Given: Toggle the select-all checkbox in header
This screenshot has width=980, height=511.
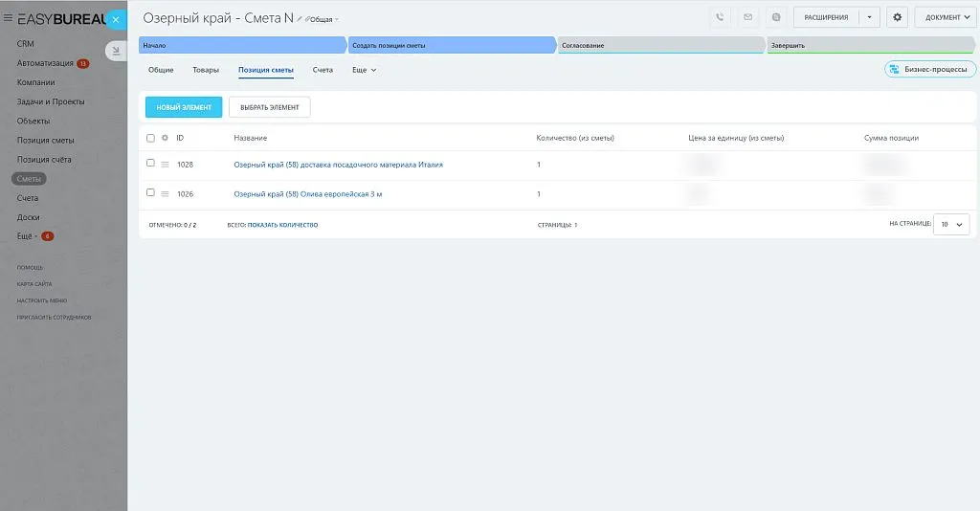Looking at the screenshot, I should [x=150, y=138].
